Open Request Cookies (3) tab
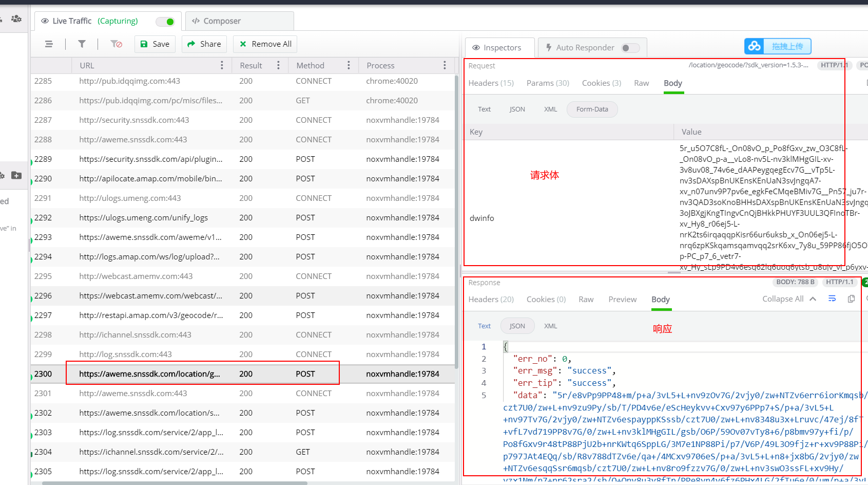 coord(601,83)
